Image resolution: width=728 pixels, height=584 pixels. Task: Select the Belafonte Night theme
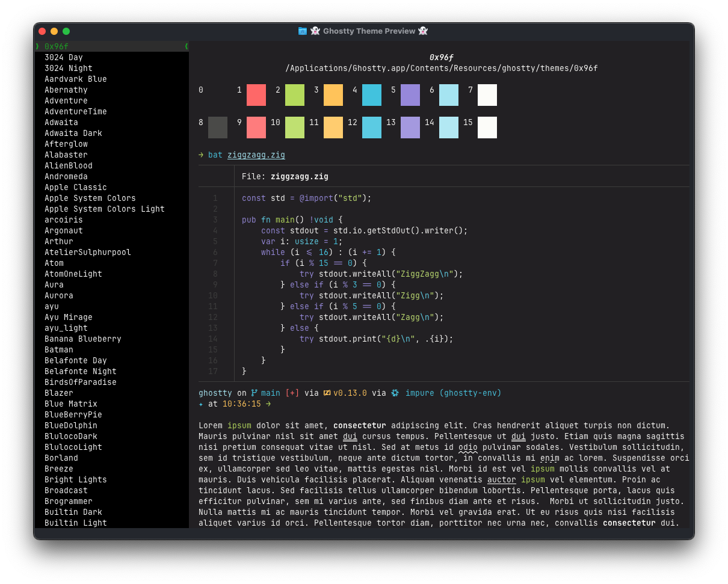81,372
